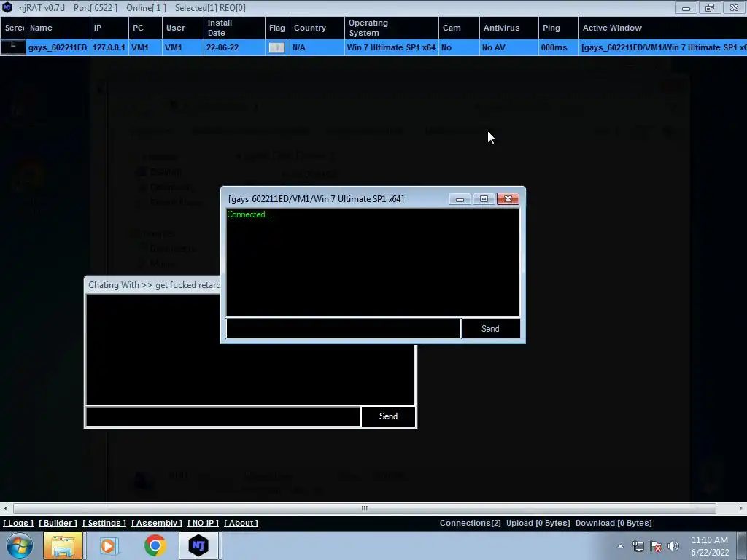Click Send in the 'Chating With' window
Screen dimensions: 747x560
pos(388,416)
